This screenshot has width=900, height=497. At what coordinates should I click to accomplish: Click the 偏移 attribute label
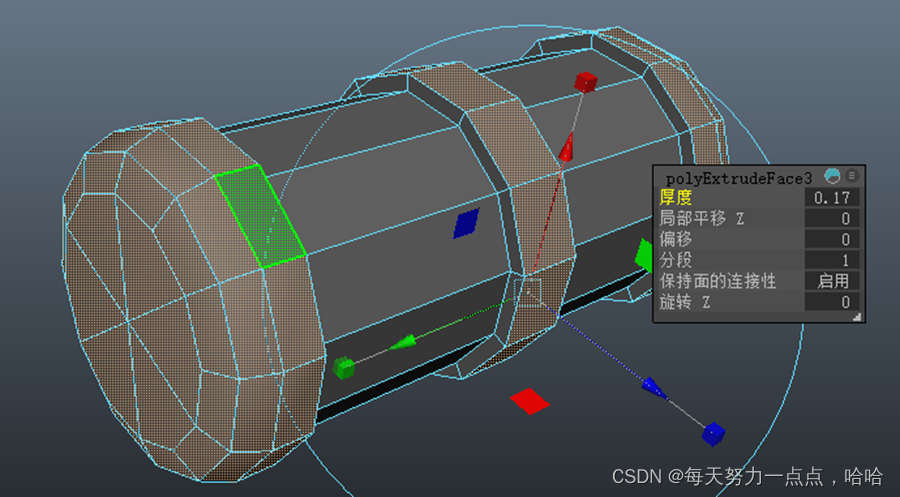point(676,239)
